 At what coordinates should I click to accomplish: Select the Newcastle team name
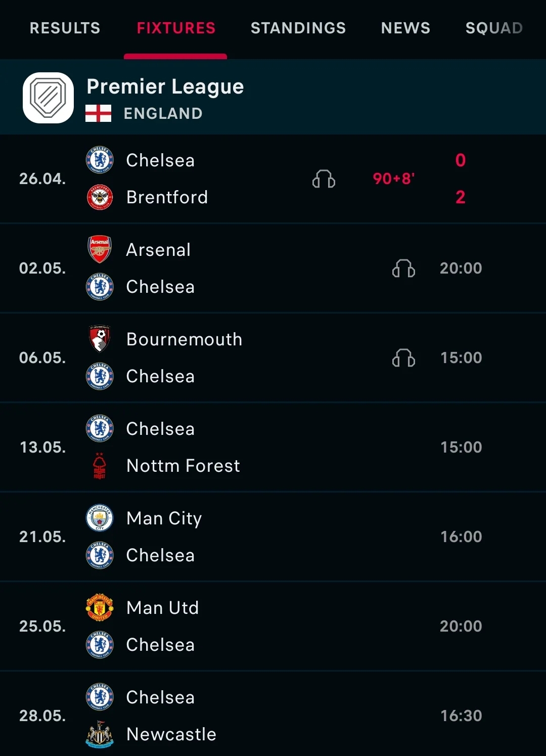pyautogui.click(x=171, y=734)
